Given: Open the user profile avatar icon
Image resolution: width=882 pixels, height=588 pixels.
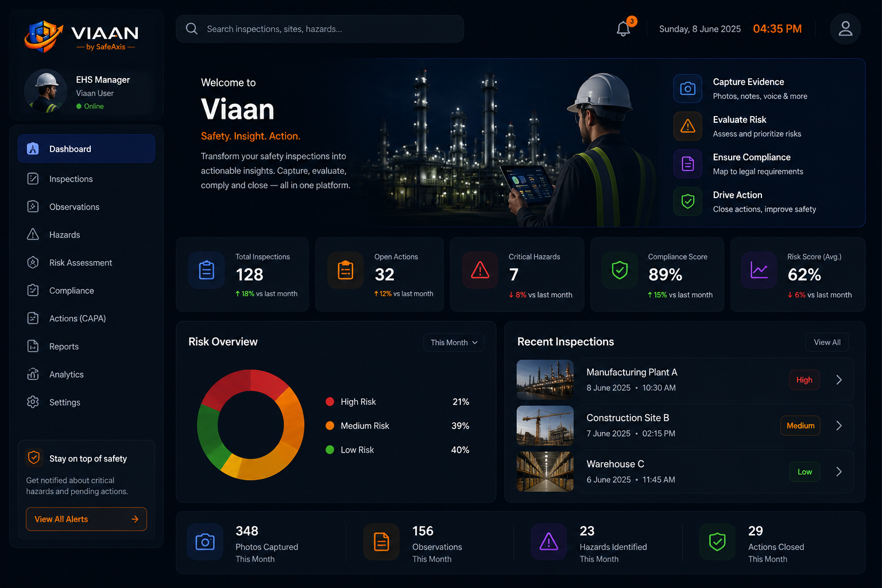Looking at the screenshot, I should coord(845,29).
